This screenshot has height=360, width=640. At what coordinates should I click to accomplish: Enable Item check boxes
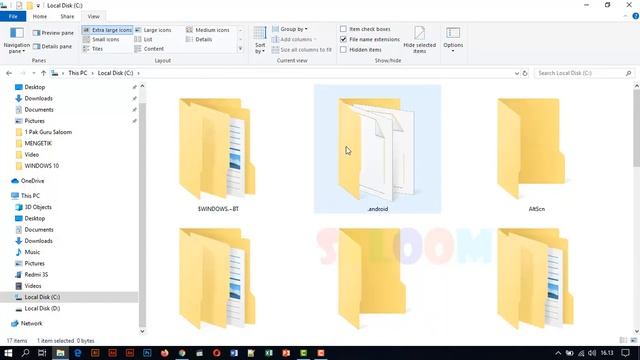tap(343, 29)
